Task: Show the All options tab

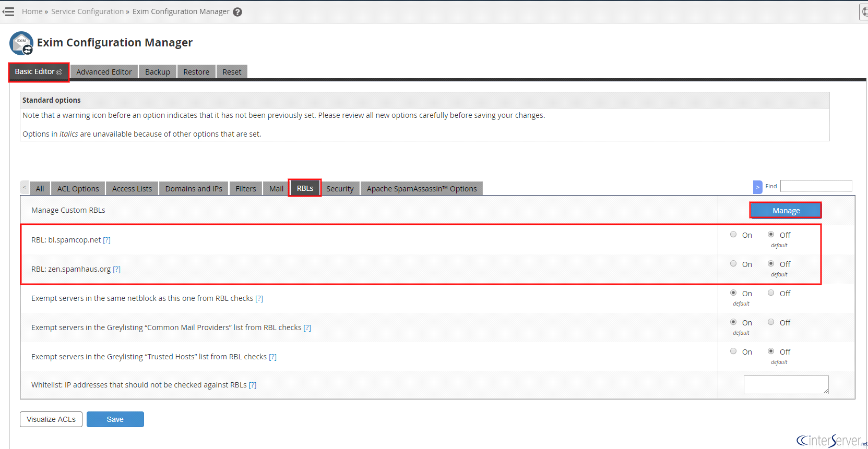Action: (40, 188)
